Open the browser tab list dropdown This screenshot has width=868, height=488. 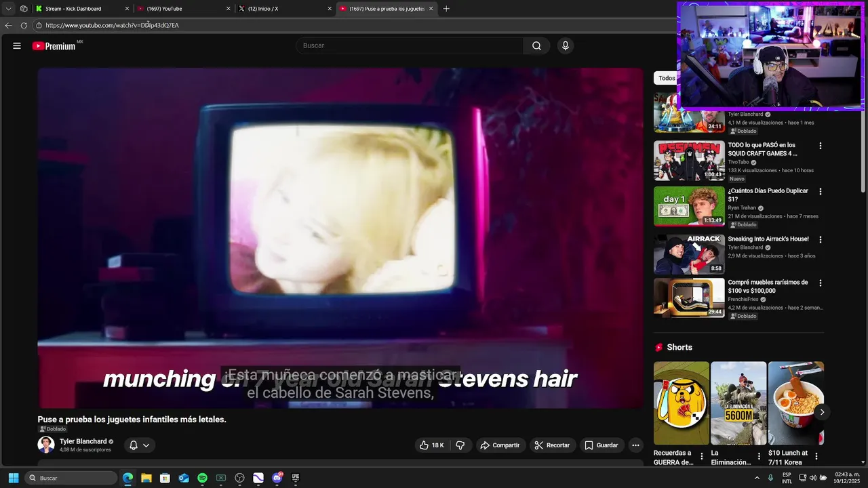(8, 9)
